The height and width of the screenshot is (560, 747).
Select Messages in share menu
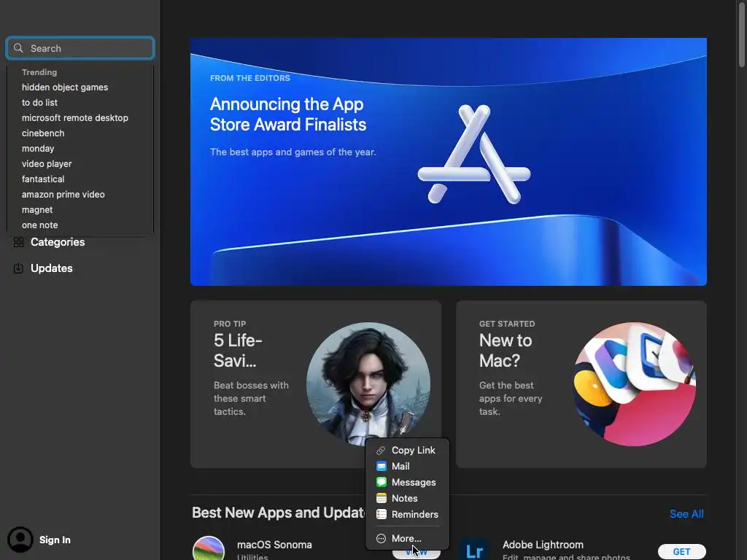pos(407,483)
